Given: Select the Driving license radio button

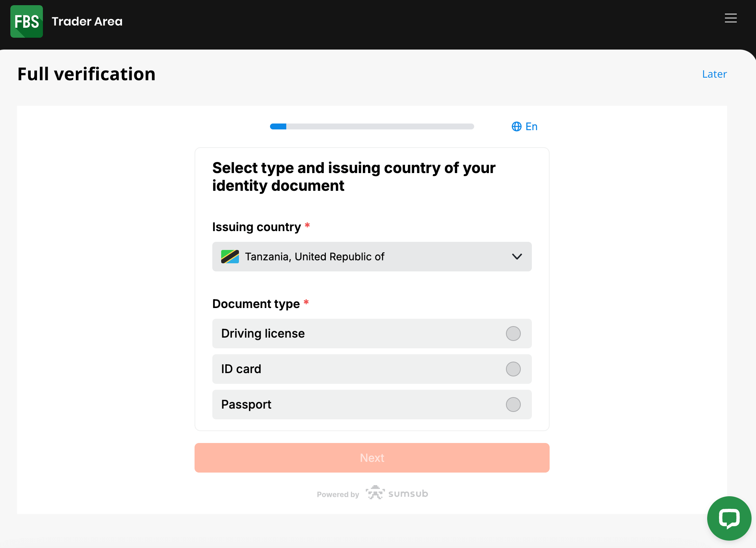Looking at the screenshot, I should pyautogui.click(x=513, y=334).
